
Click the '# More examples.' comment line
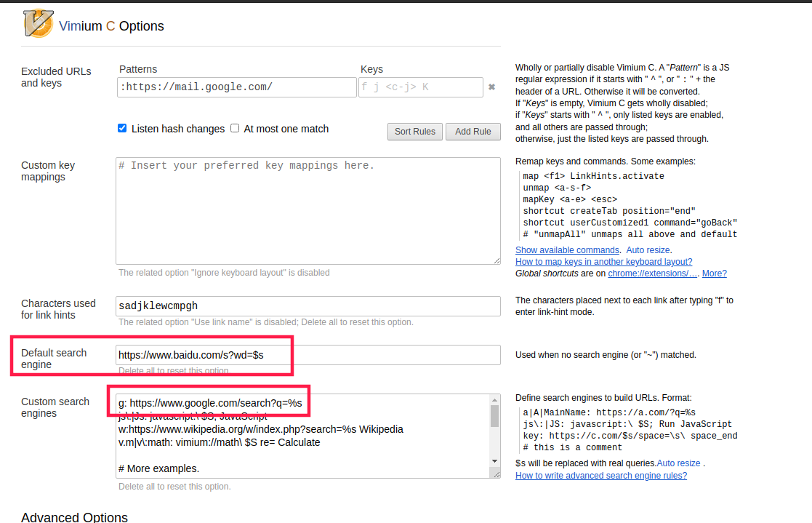pos(159,468)
